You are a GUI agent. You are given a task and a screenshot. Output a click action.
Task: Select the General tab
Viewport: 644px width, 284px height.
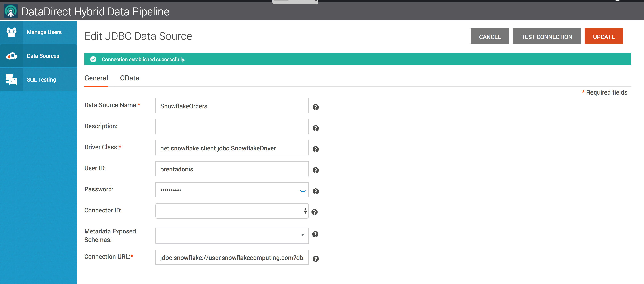[x=96, y=78]
